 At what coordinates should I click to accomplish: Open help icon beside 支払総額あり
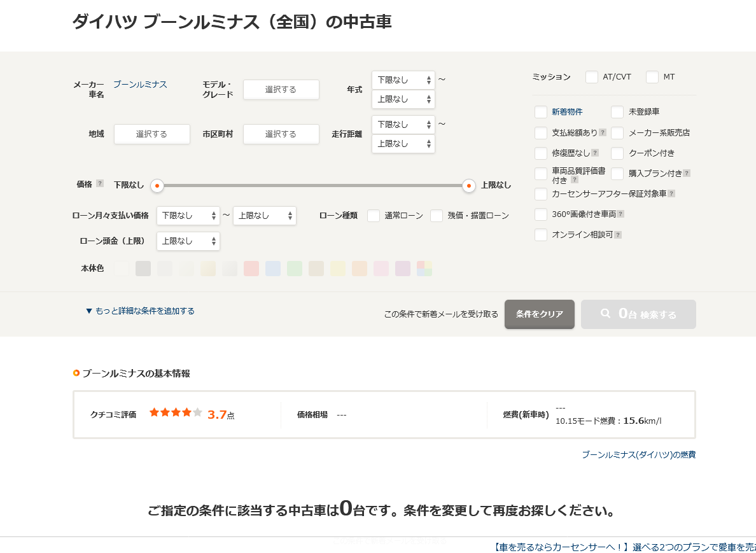[603, 132]
